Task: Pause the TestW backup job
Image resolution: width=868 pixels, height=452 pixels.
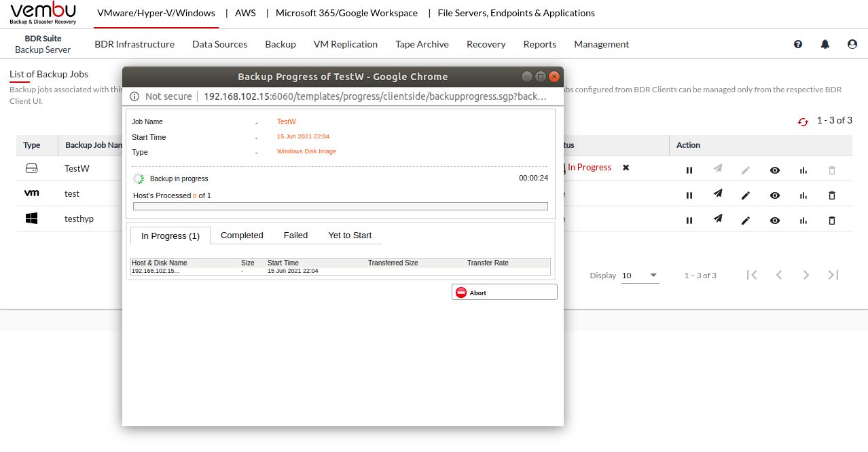Action: (x=689, y=170)
